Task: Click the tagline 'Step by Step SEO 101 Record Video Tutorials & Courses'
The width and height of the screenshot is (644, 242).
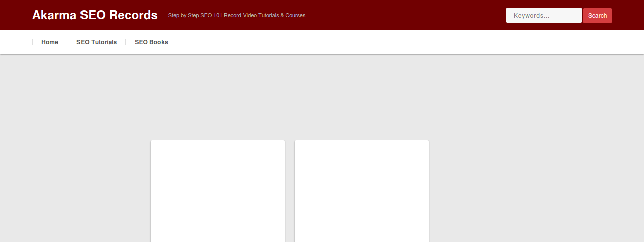Action: [x=236, y=15]
